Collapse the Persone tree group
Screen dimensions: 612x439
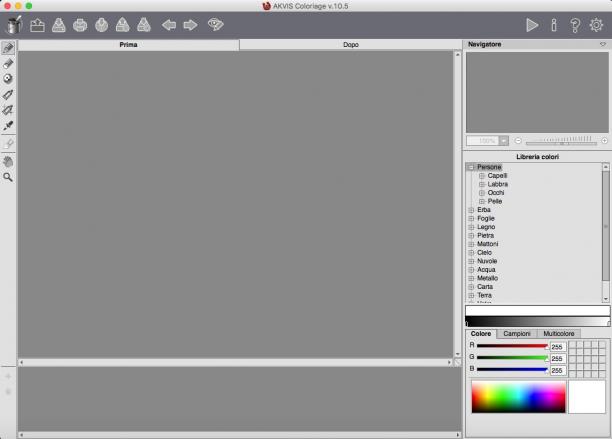click(x=471, y=167)
